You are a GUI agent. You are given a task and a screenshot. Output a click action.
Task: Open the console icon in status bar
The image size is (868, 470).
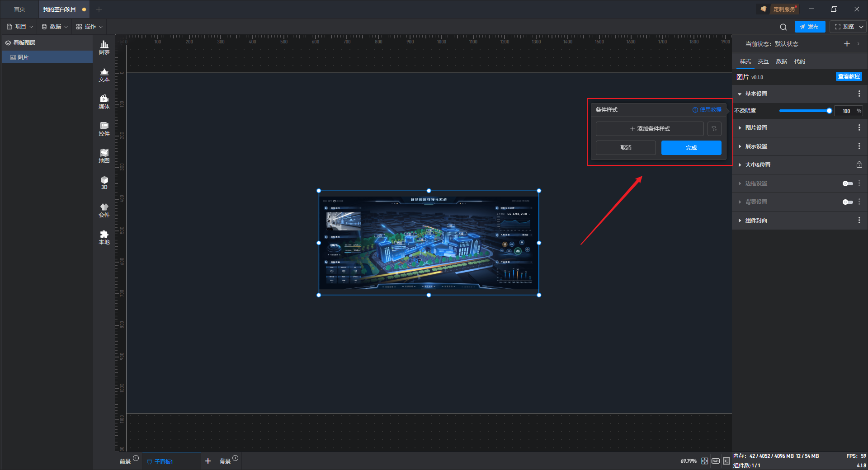click(x=726, y=461)
